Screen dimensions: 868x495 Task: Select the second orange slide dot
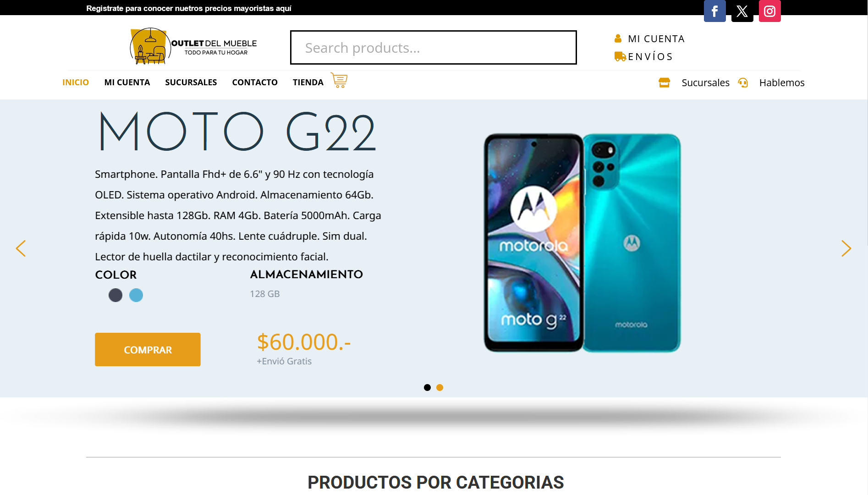coord(439,388)
